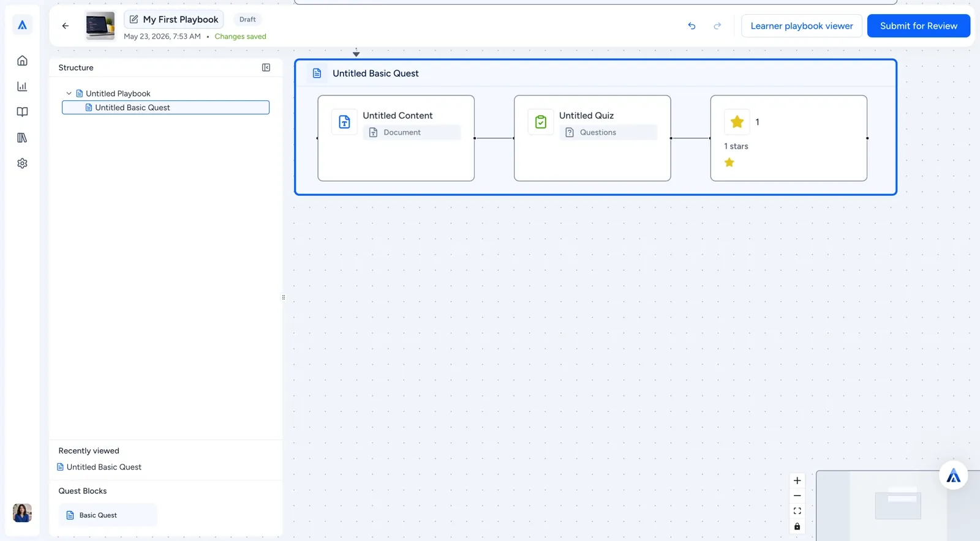Redo the last change
The width and height of the screenshot is (980, 541).
click(x=717, y=26)
